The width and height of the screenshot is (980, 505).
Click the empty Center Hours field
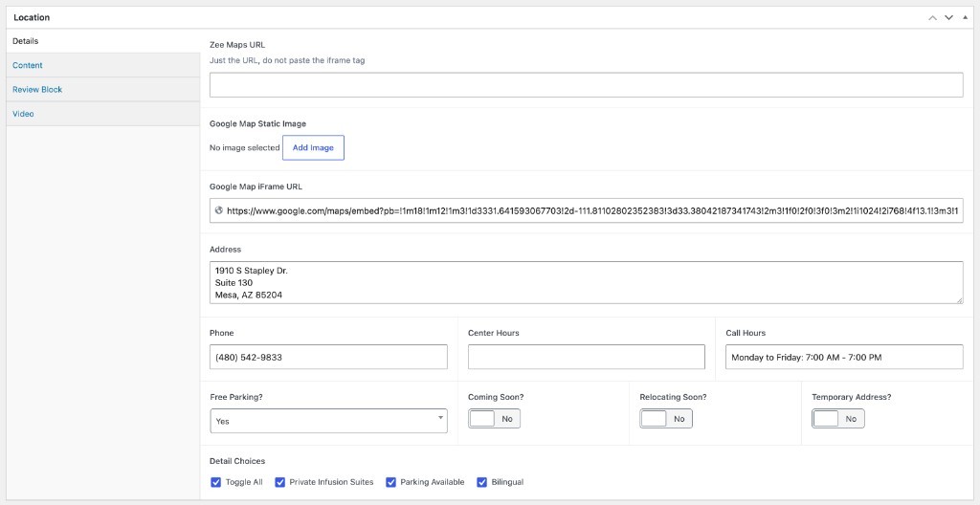587,357
